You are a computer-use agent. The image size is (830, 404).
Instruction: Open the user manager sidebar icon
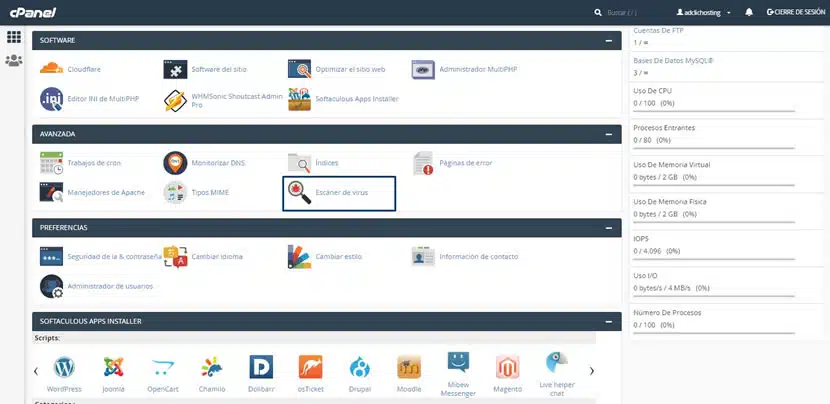coord(14,61)
